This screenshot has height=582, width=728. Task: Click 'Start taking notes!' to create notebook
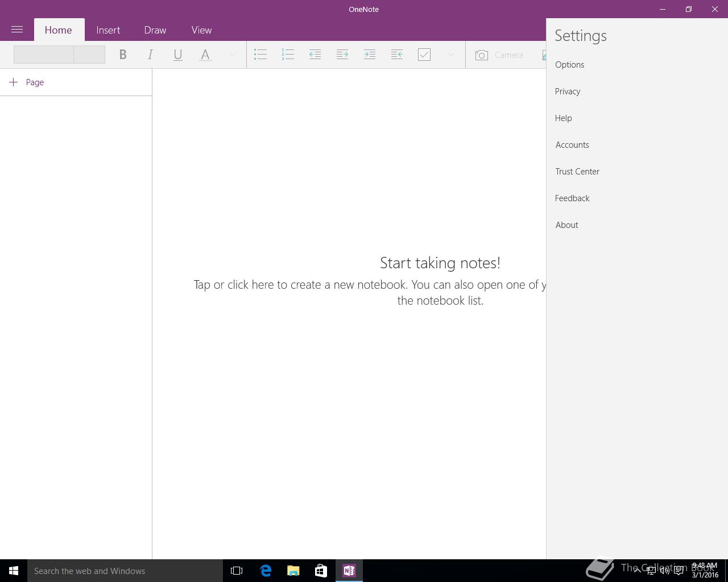coord(440,263)
